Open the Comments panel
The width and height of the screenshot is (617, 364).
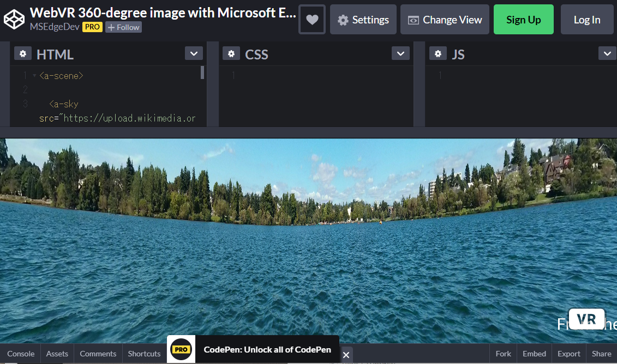pos(98,354)
